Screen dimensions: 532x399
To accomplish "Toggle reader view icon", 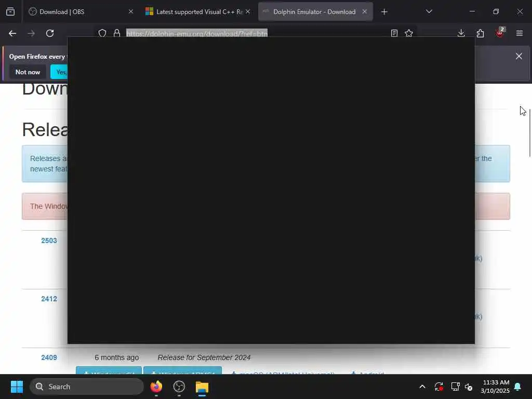I will pos(394,33).
